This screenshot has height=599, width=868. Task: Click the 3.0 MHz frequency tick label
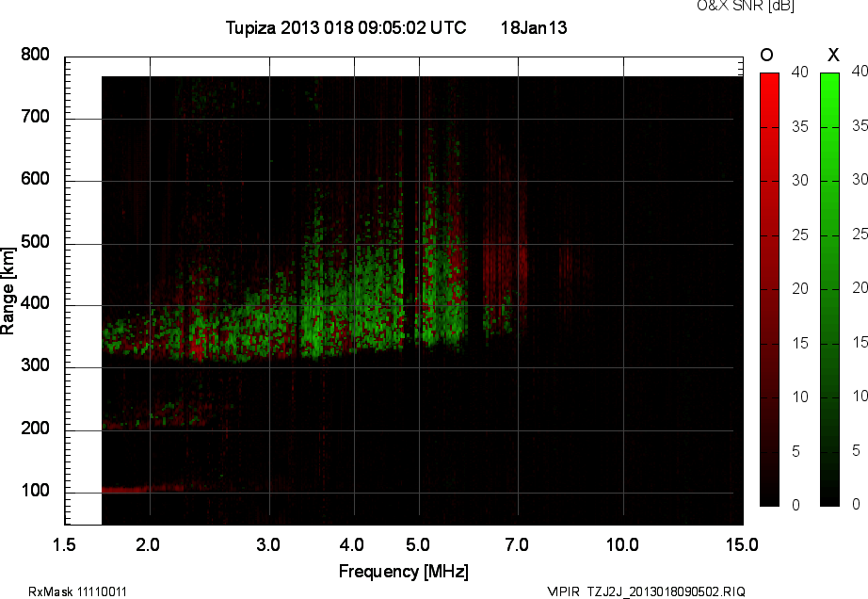coord(268,544)
